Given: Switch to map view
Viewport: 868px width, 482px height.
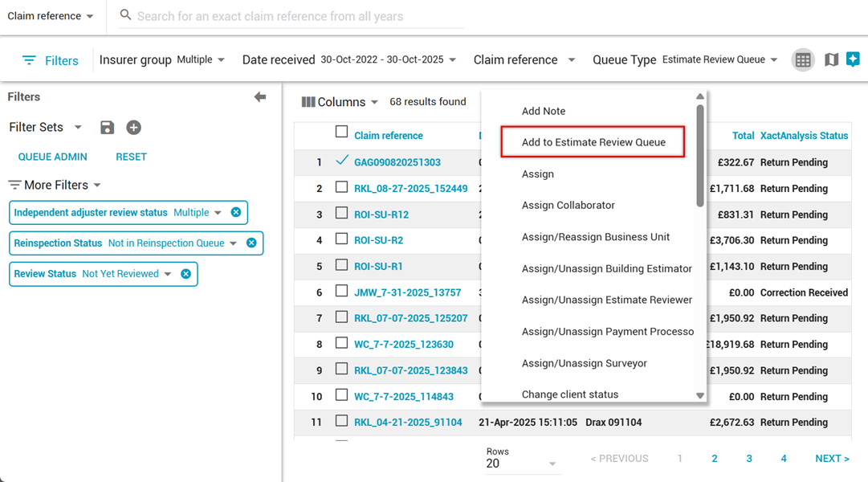Looking at the screenshot, I should click(x=831, y=60).
